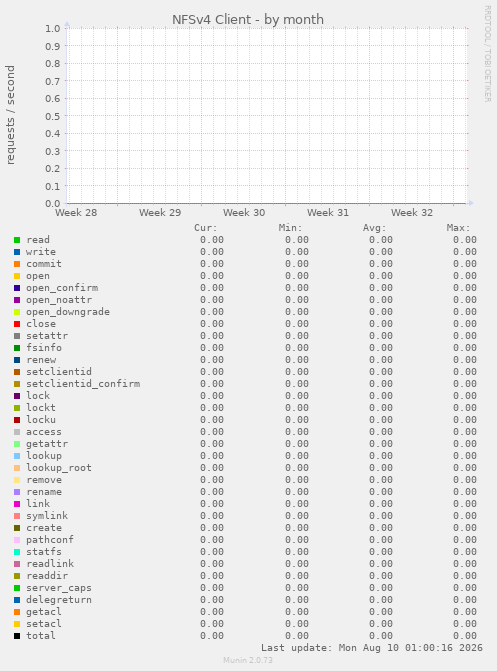Image resolution: width=497 pixels, height=671 pixels.
Task: Click the setclientid_confirm legend label
Action: pos(83,384)
